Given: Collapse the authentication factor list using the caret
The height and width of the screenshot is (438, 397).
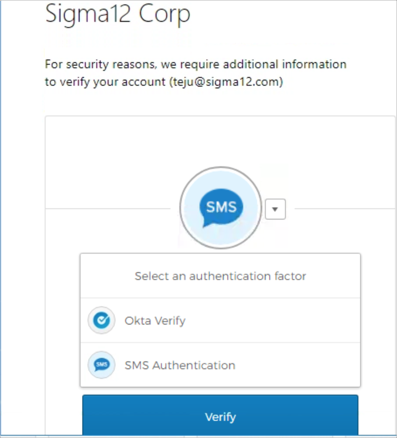Looking at the screenshot, I should click(275, 209).
